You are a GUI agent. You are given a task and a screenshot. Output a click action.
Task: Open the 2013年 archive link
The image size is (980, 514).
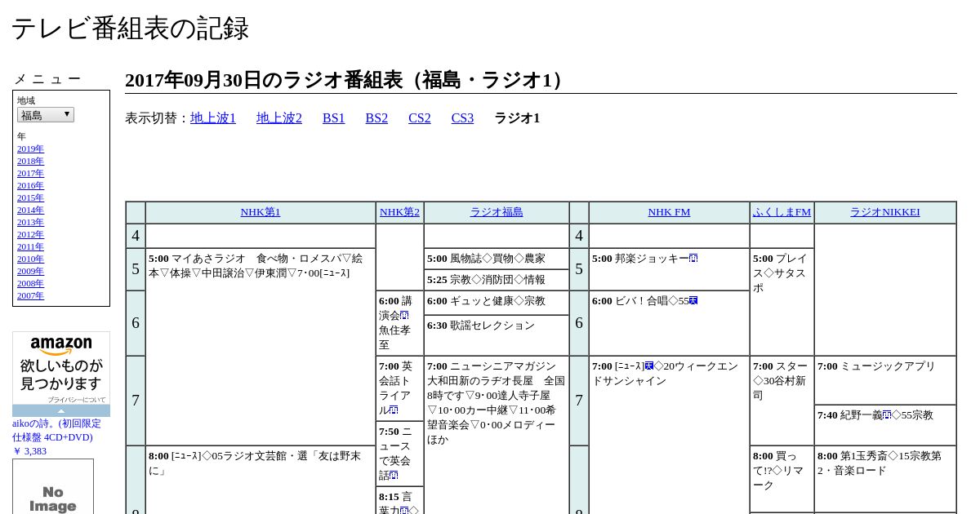tap(30, 222)
